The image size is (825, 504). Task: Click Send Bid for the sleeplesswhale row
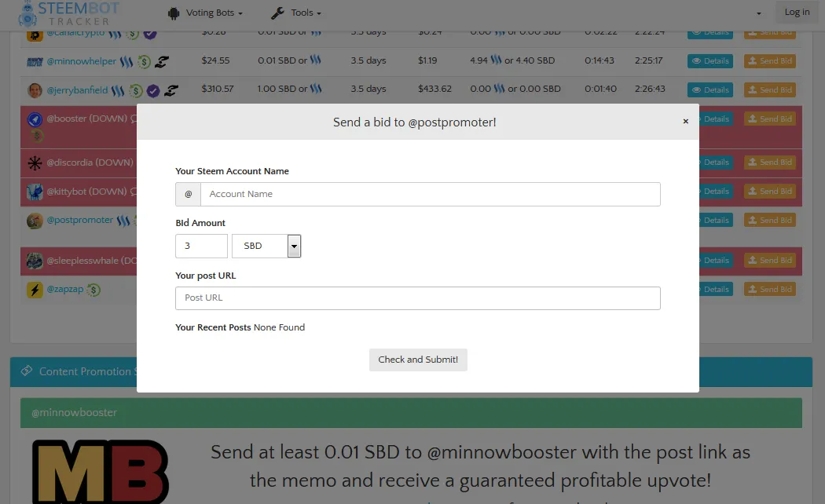[770, 260]
